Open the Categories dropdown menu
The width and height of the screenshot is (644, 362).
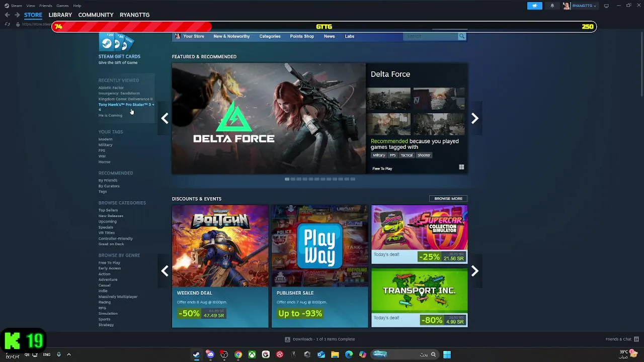(x=270, y=36)
